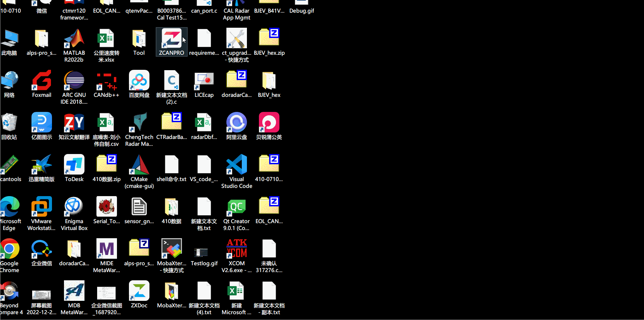Select the ToDesk desktop icon
Viewport: 644px width, 320px height.
pyautogui.click(x=74, y=165)
